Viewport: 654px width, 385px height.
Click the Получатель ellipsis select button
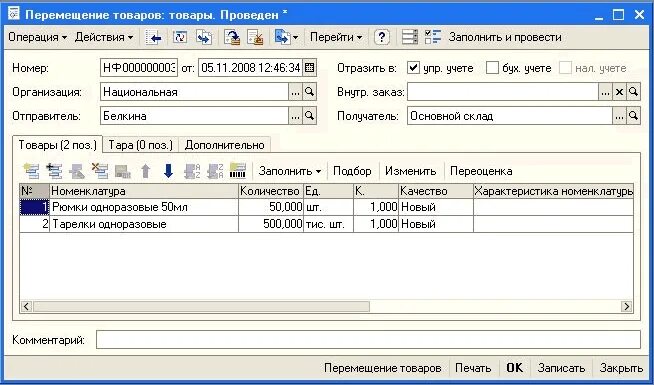coord(619,116)
